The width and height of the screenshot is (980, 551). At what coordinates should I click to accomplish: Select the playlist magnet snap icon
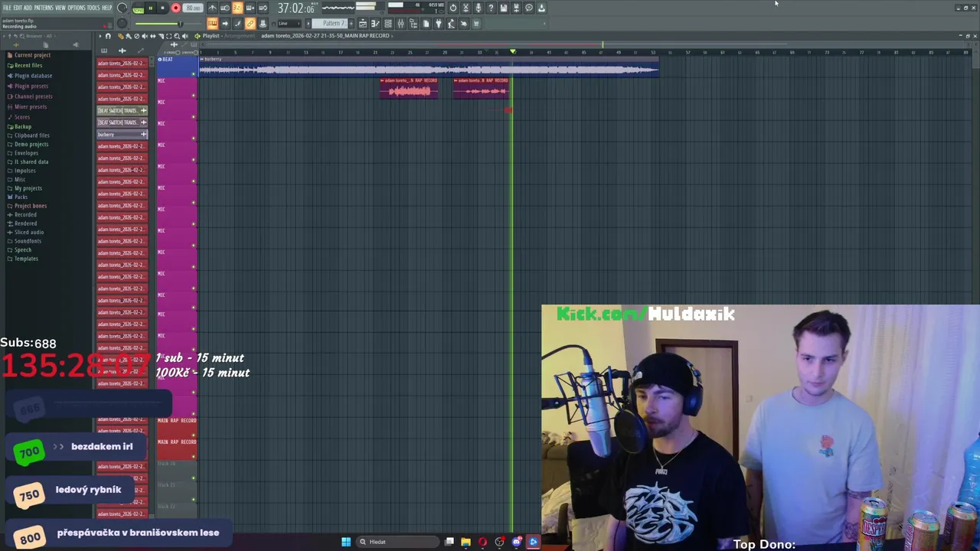pos(108,36)
